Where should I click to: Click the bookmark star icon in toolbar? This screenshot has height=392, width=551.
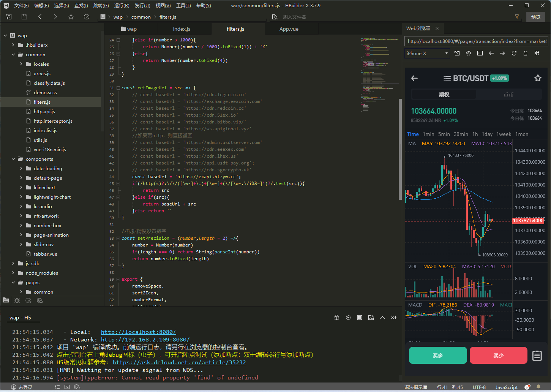[x=71, y=17]
